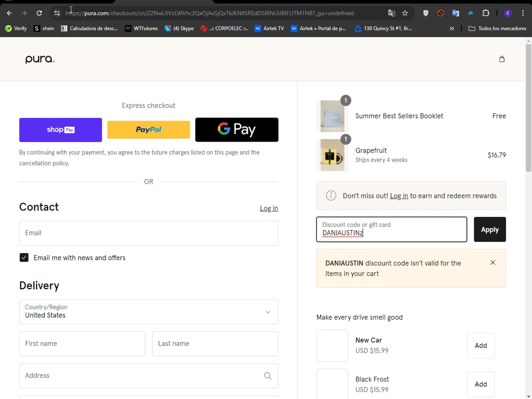Focus the Last name field
Viewport: 532px width, 399px height.
pos(215,344)
